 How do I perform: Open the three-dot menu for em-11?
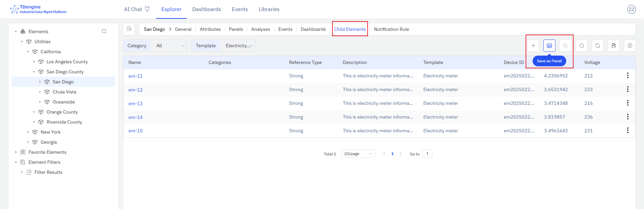tap(628, 76)
